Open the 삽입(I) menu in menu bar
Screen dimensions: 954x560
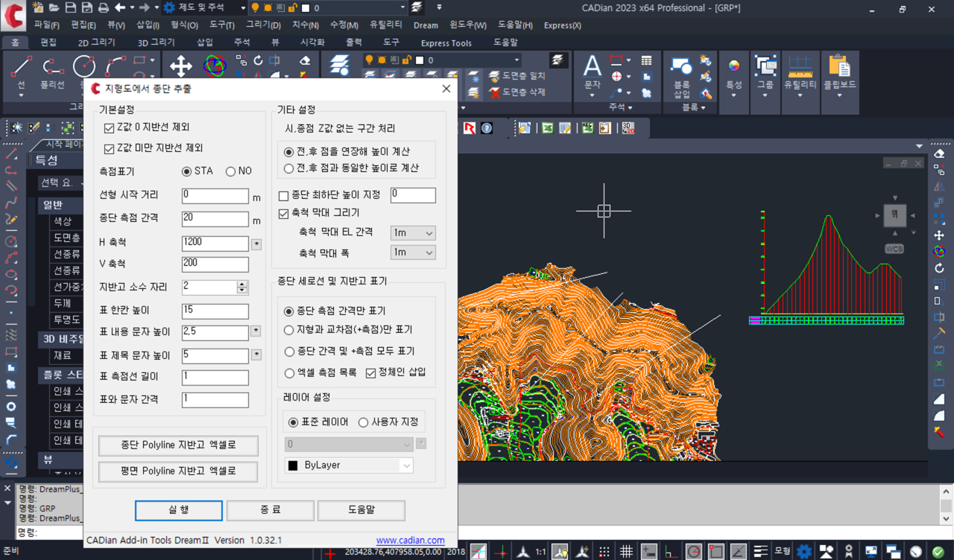[148, 25]
